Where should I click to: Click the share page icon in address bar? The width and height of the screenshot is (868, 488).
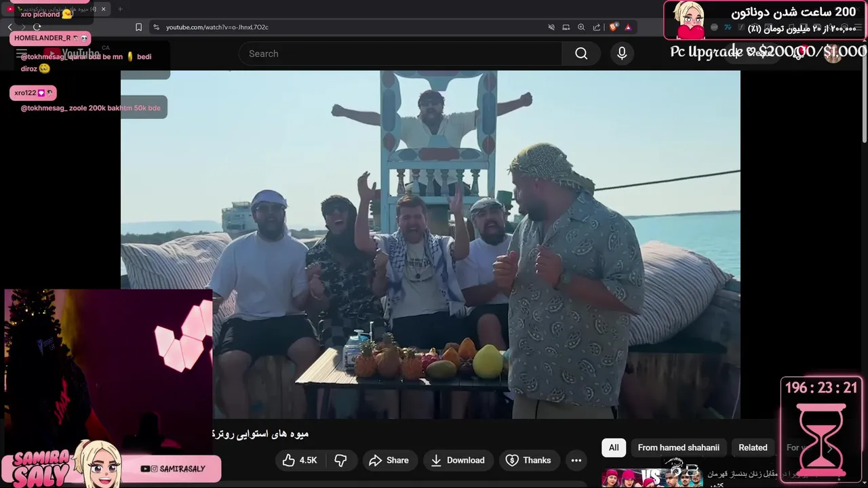pos(597,27)
